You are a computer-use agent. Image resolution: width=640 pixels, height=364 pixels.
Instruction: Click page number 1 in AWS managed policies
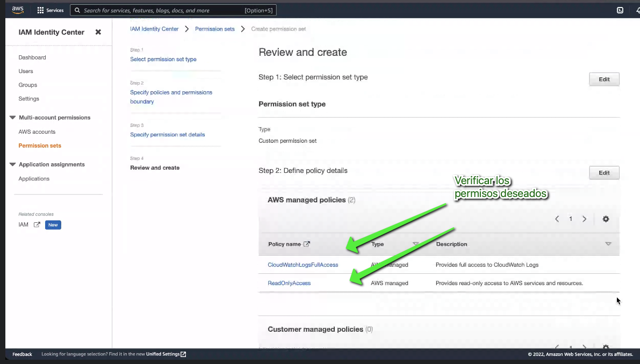(571, 219)
